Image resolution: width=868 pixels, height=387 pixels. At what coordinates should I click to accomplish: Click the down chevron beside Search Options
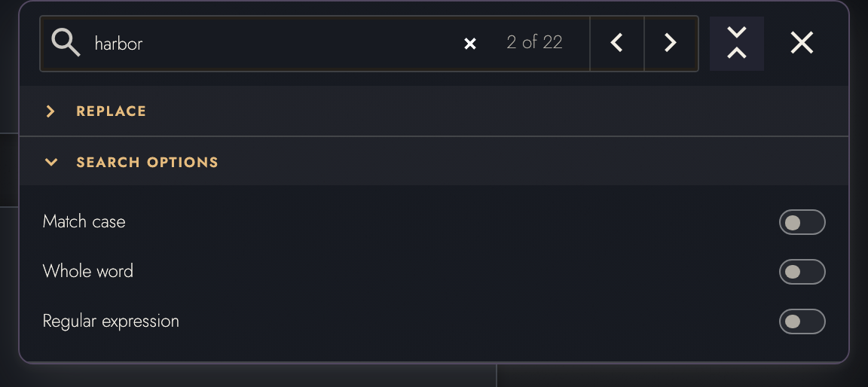(51, 163)
